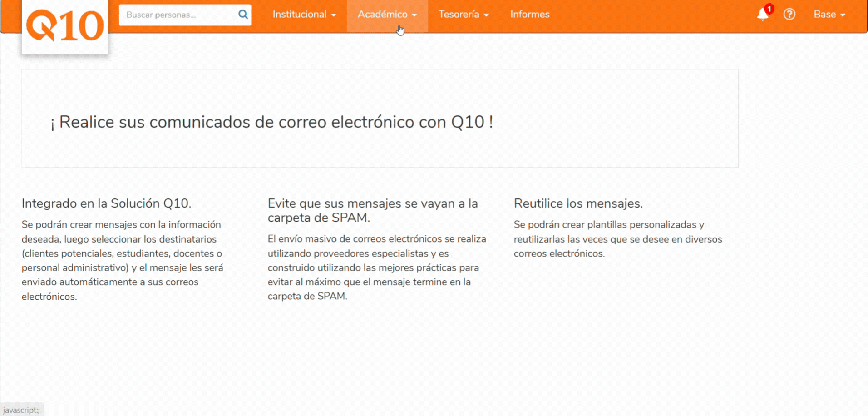The image size is (868, 416).
Task: Open the Tesorería dropdown menu
Action: tap(464, 15)
